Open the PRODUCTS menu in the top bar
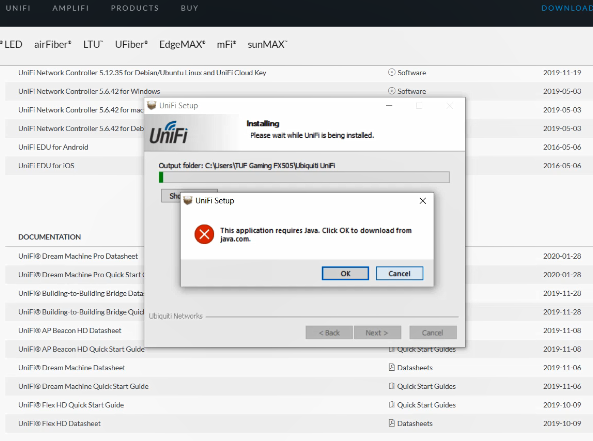 (x=135, y=8)
